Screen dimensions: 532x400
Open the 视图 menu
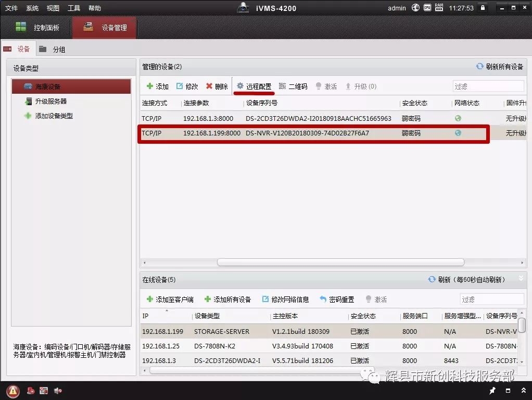pyautogui.click(x=53, y=8)
